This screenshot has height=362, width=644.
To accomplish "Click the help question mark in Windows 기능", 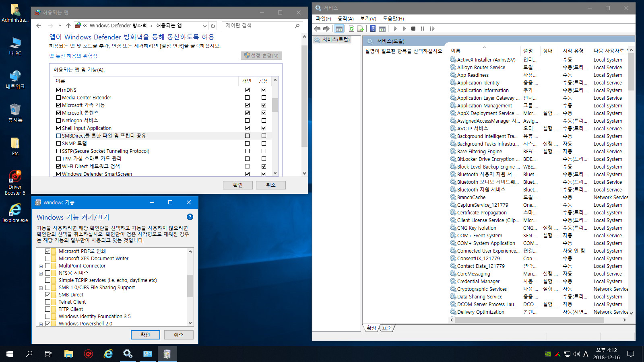I will 190,217.
